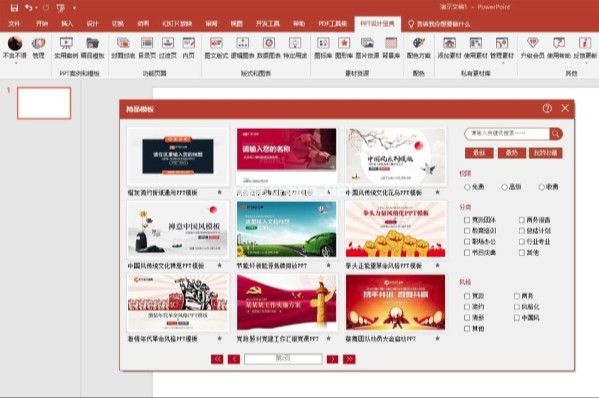Select the green car energy-saving template thumbnail
The width and height of the screenshot is (599, 398).
pyautogui.click(x=287, y=230)
